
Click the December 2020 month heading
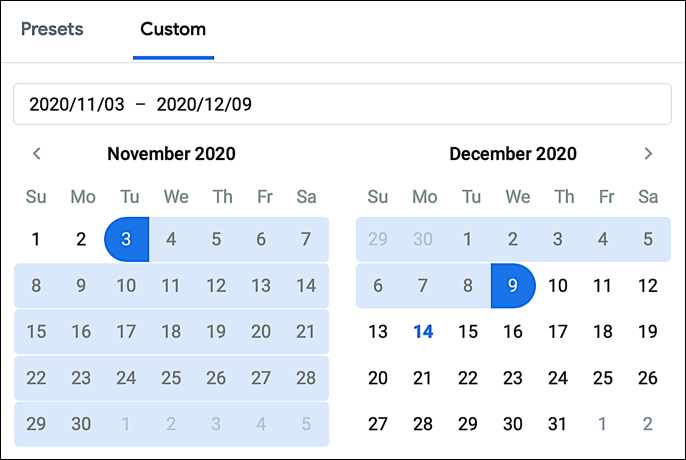point(513,154)
